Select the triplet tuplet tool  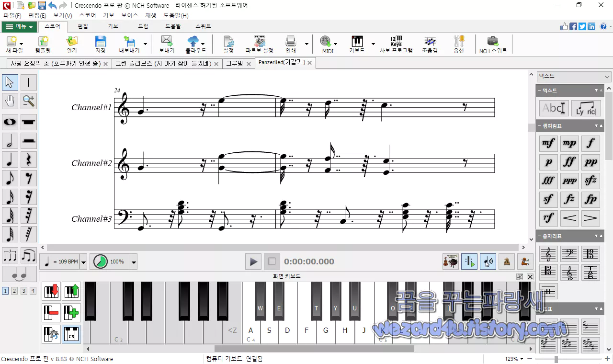point(10,255)
